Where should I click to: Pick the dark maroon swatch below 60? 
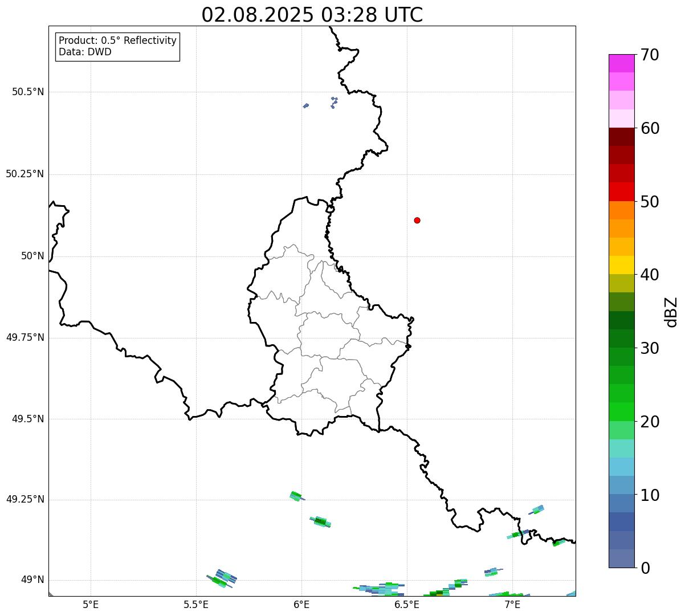621,137
